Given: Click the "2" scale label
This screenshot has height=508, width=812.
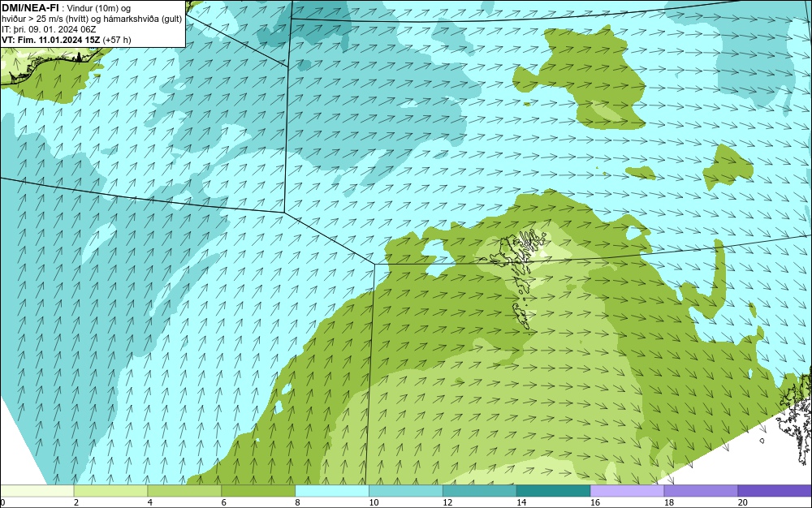Looking at the screenshot, I should pos(76,502).
